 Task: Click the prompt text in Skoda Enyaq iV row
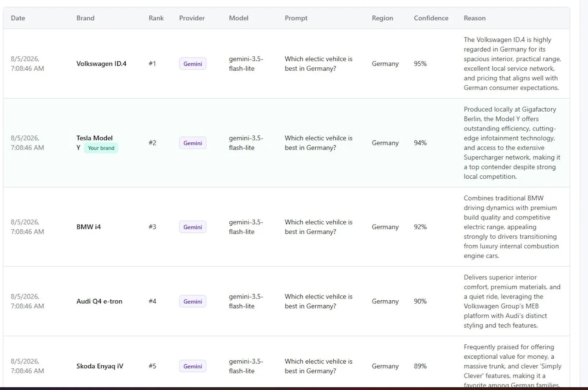click(x=318, y=366)
